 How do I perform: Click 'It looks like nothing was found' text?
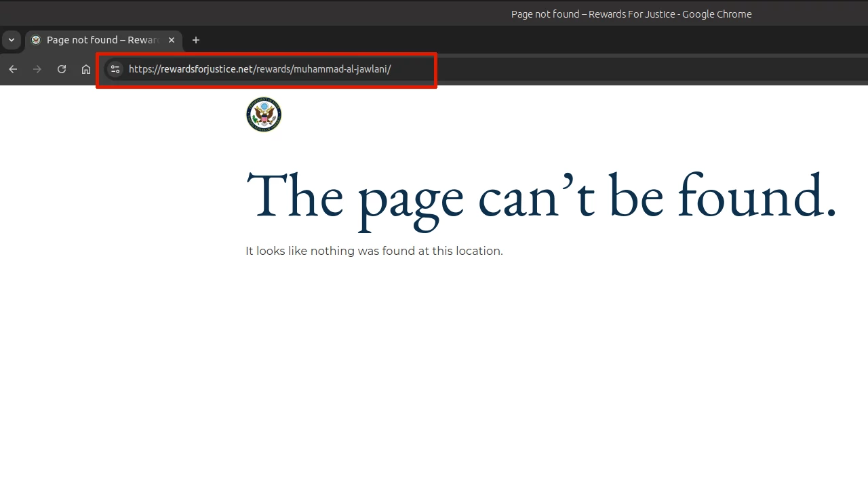[x=374, y=251]
